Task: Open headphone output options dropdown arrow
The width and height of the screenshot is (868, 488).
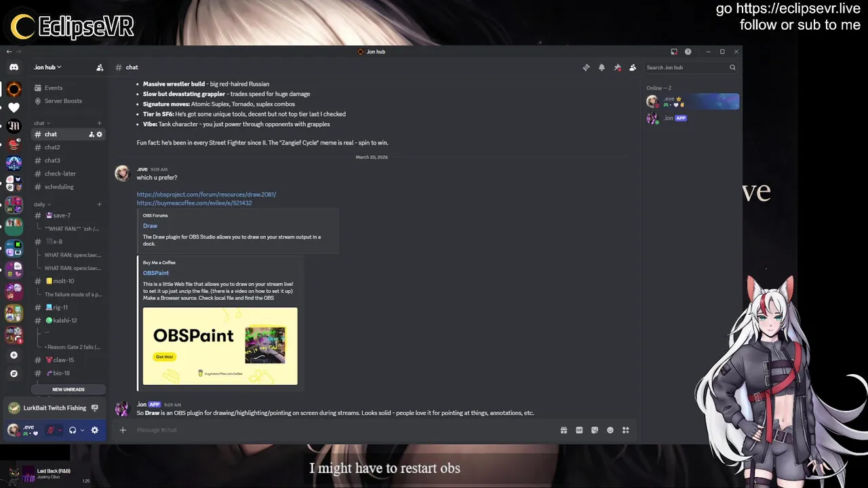Action: click(x=82, y=430)
